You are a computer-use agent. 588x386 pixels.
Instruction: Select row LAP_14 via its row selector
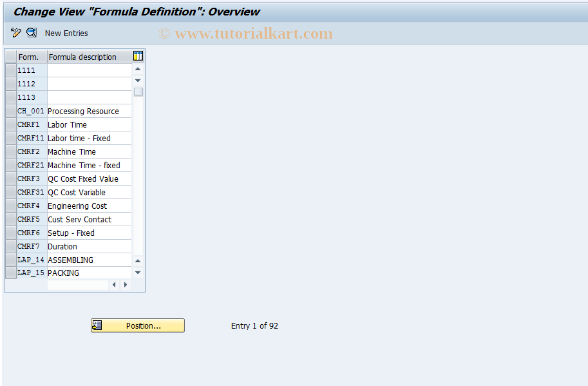tap(11, 260)
